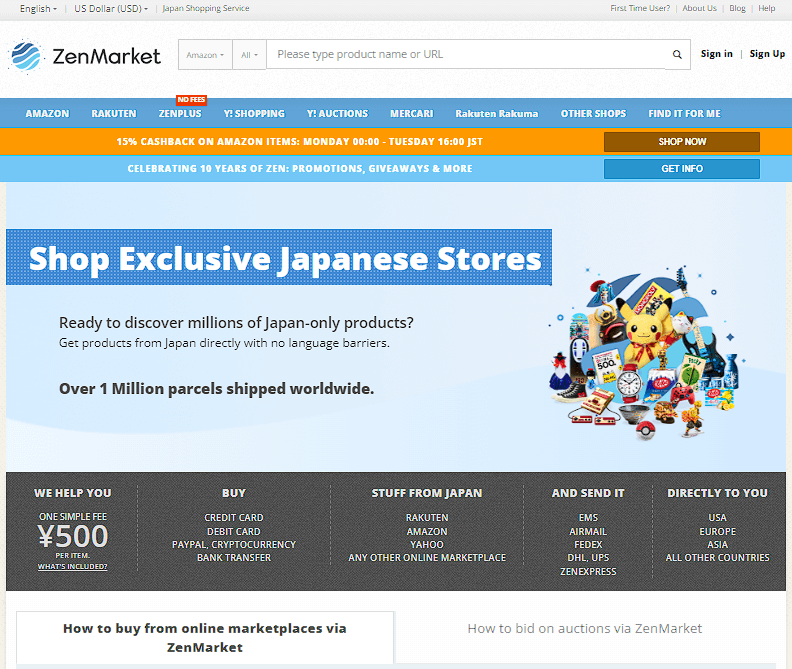Viewport: 792px width, 669px height.
Task: Switch to How to buy from online marketplaces tab
Action: click(205, 638)
